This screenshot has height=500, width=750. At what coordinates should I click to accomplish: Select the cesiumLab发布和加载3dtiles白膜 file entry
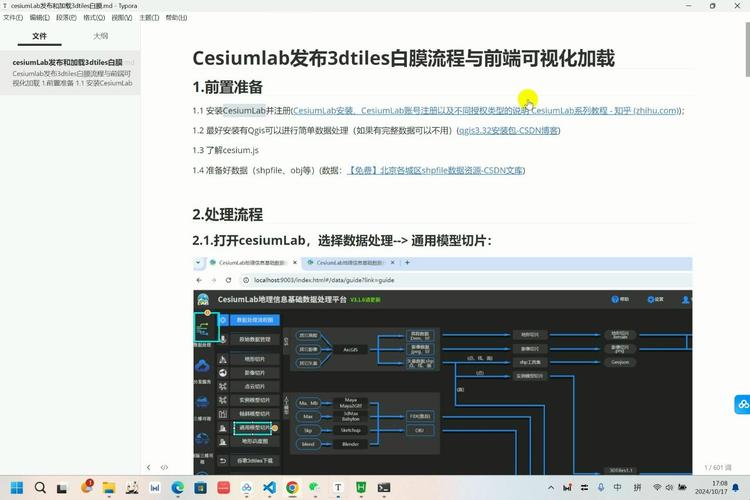tap(70, 73)
